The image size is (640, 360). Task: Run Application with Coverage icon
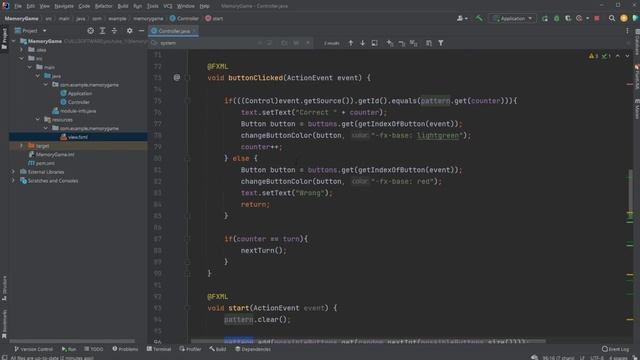point(568,18)
